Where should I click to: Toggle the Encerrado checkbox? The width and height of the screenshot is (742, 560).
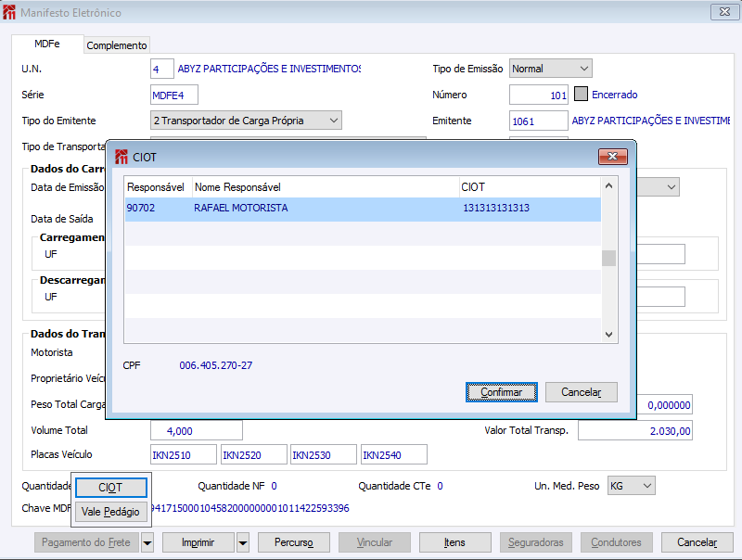coord(581,95)
